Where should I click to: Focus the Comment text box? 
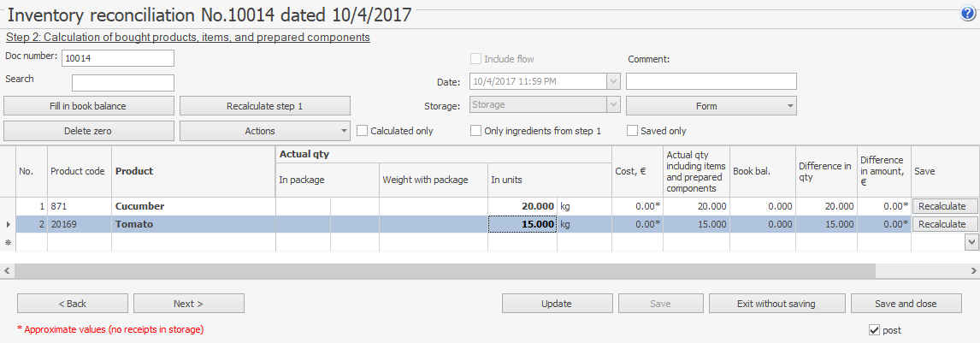point(711,81)
